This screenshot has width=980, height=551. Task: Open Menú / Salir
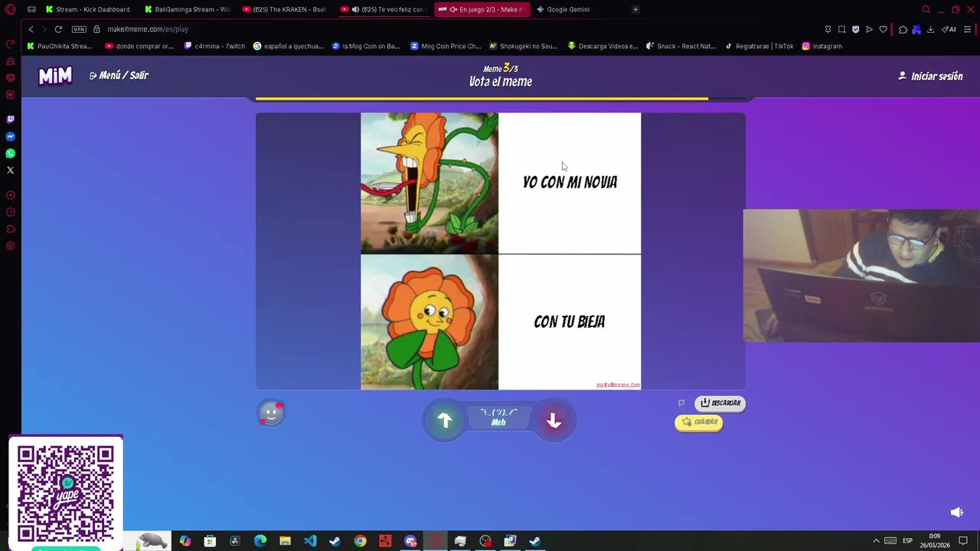[x=119, y=76]
